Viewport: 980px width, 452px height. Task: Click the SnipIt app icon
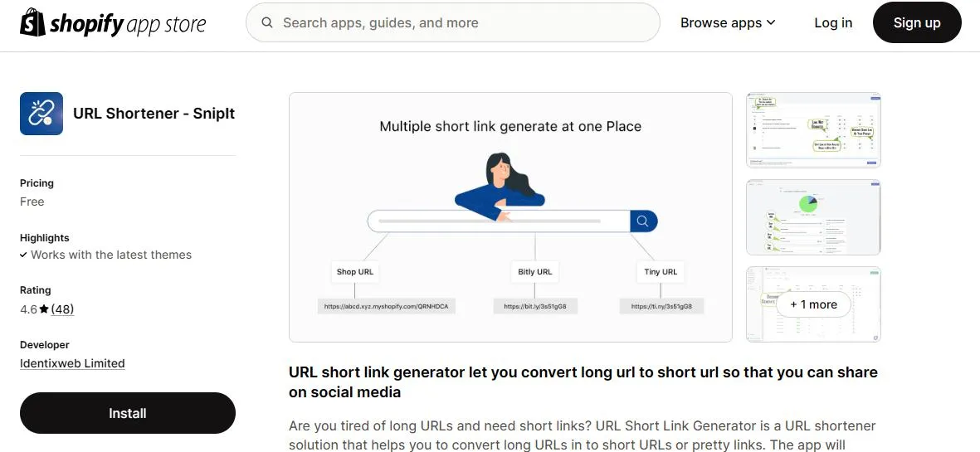(x=41, y=114)
